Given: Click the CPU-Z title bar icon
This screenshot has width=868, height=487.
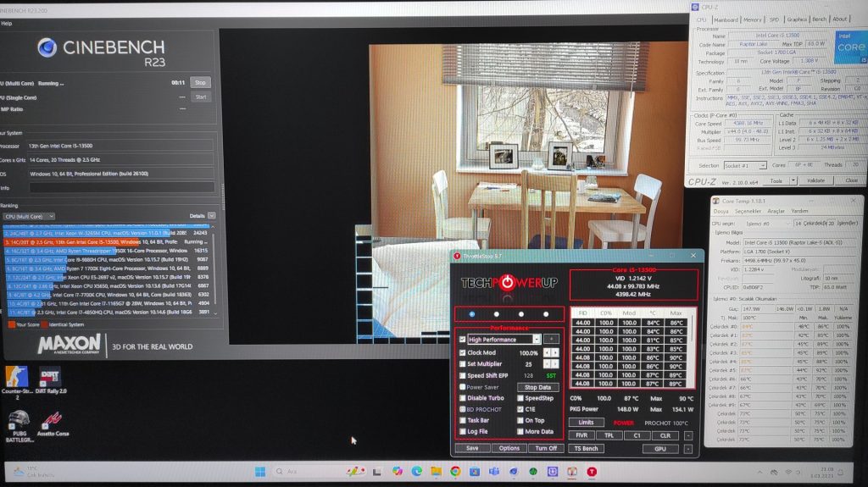Looking at the screenshot, I should pyautogui.click(x=695, y=7).
